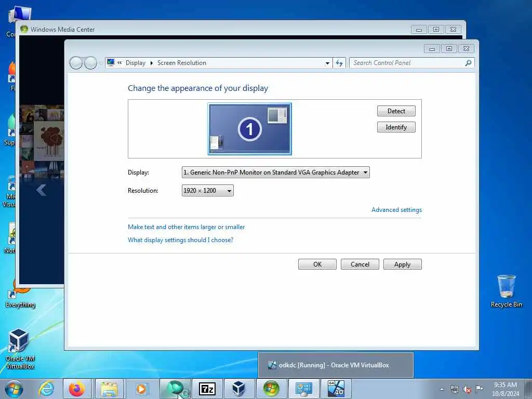Click the muted volume tray icon
Viewport: 532px width, 399px height.
467,390
